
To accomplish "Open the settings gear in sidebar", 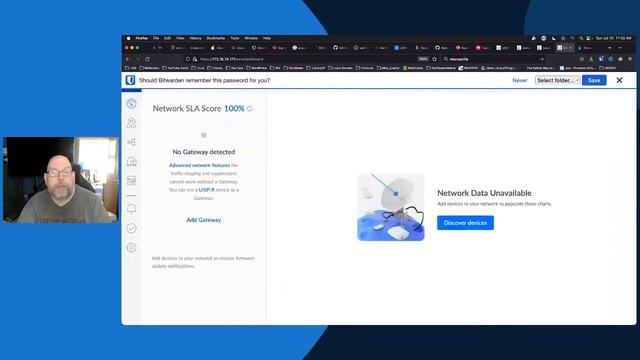I will [x=131, y=247].
